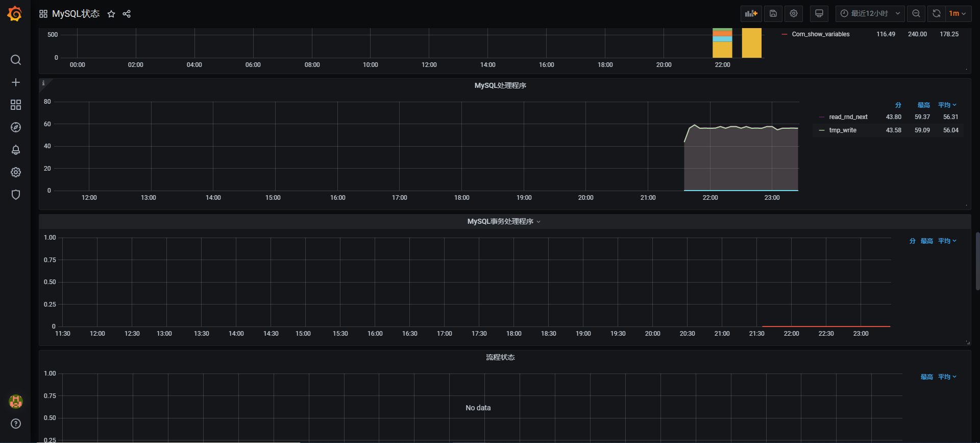980x443 pixels.
Task: Open the Grafana home logo
Action: [x=15, y=14]
